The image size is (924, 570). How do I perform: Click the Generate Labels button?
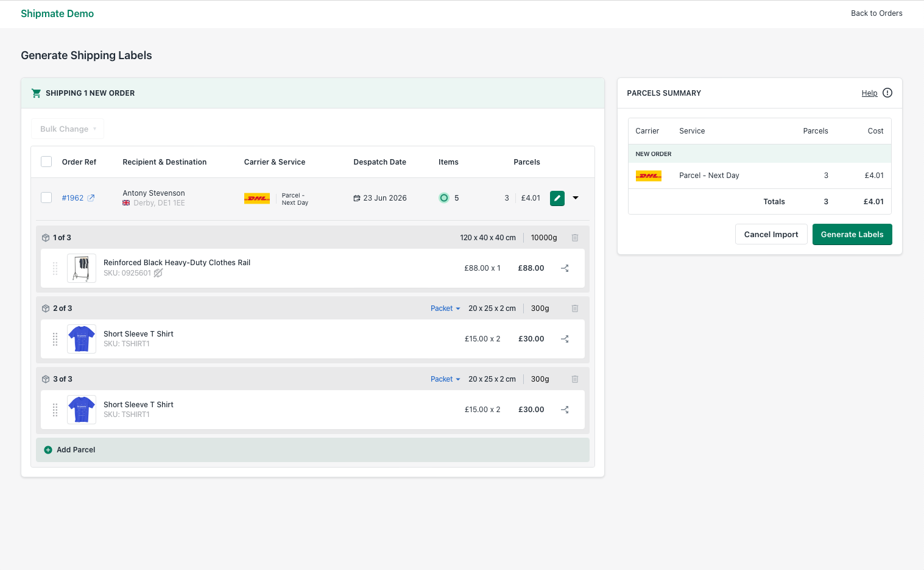(852, 235)
